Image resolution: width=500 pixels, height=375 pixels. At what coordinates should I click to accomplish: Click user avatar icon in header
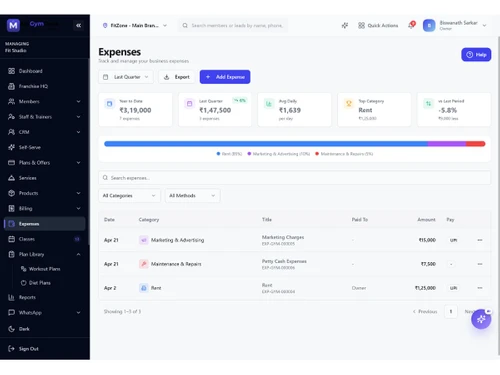[429, 25]
